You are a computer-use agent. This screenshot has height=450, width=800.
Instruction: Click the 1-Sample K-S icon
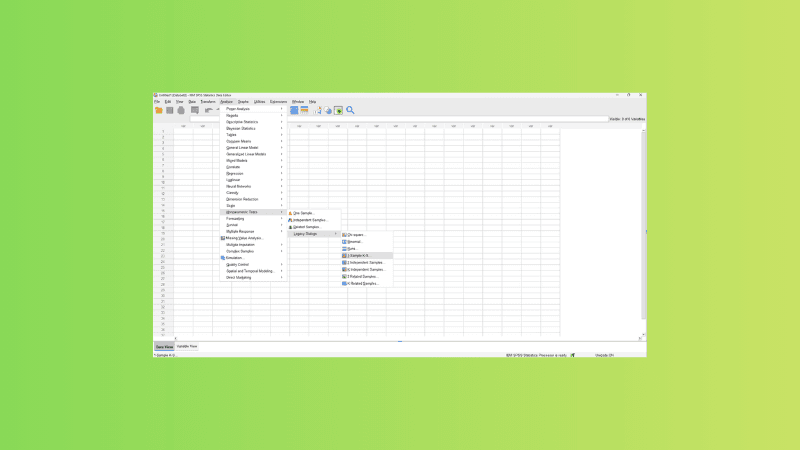(x=344, y=256)
